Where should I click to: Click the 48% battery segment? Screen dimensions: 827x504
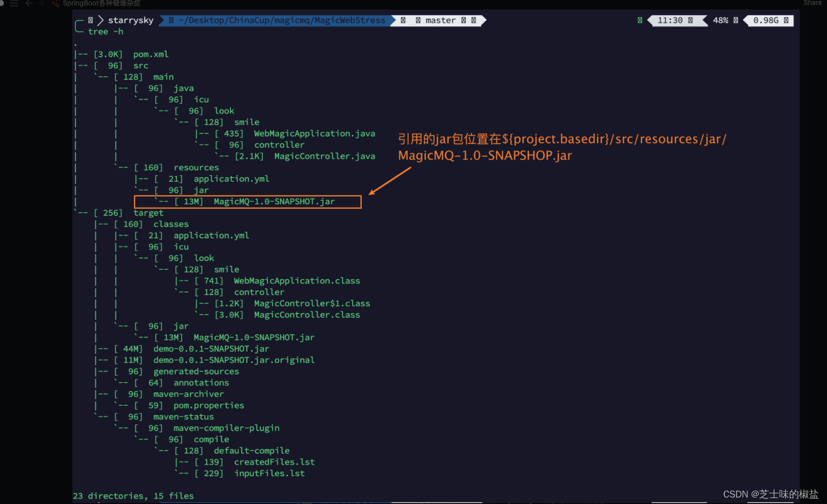pos(720,20)
